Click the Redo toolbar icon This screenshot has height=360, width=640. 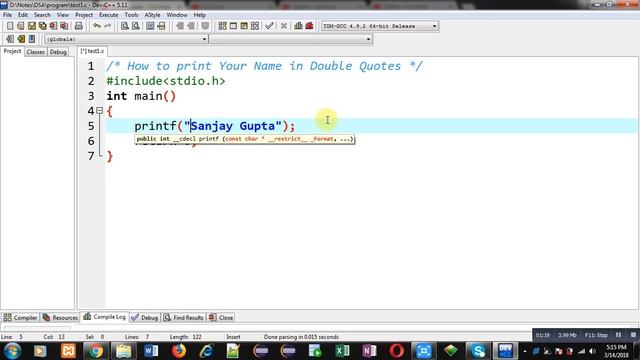[107, 26]
